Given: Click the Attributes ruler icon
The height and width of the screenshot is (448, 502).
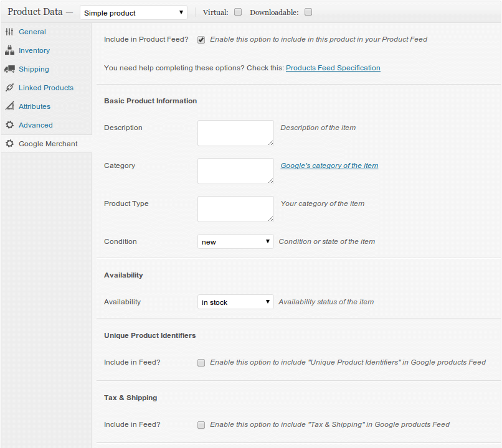Looking at the screenshot, I should 9,106.
